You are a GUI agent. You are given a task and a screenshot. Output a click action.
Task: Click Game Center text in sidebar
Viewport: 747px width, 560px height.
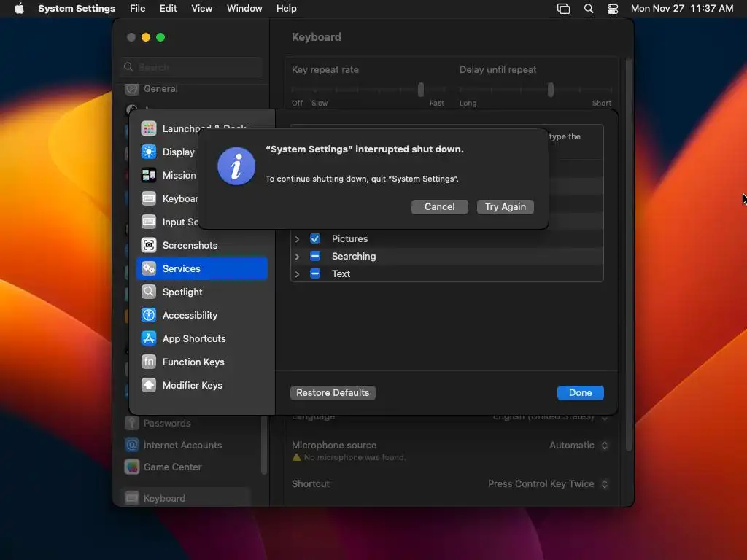[x=173, y=467]
